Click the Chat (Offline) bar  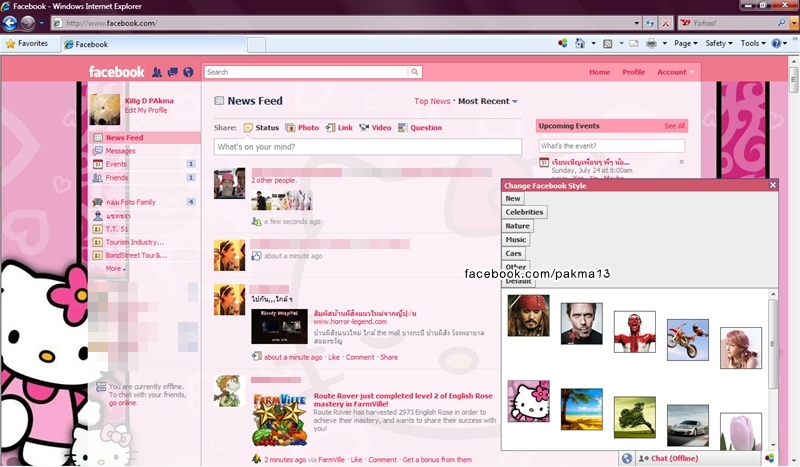[699, 458]
